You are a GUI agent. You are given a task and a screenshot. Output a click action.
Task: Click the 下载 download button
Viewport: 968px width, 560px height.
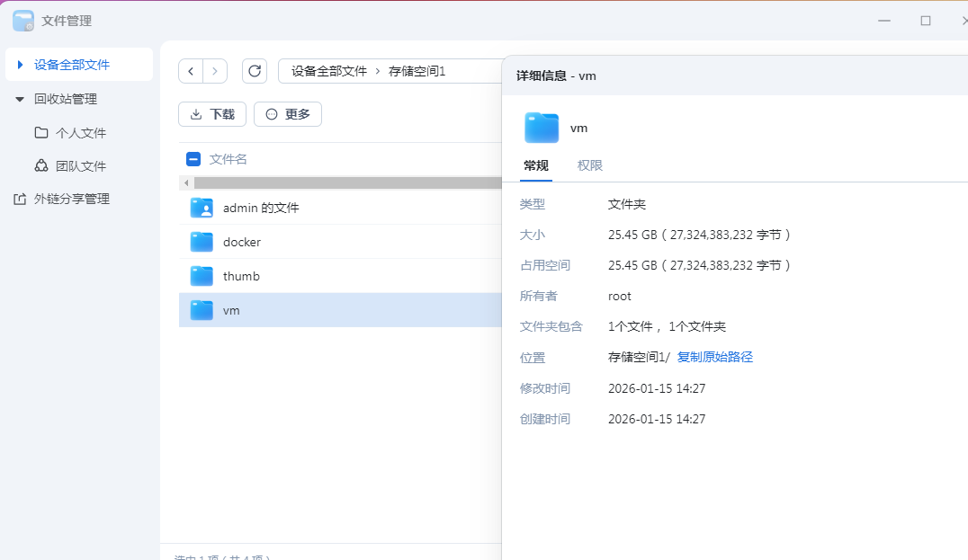211,114
